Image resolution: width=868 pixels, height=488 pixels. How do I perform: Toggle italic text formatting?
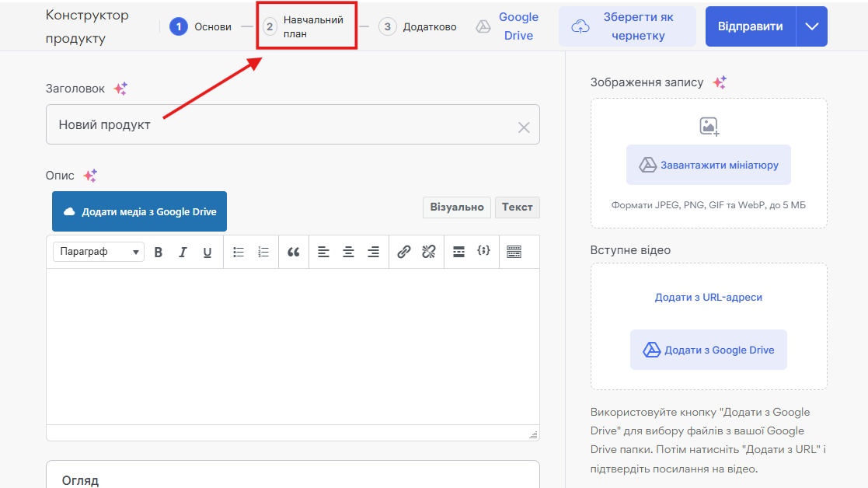click(x=183, y=252)
